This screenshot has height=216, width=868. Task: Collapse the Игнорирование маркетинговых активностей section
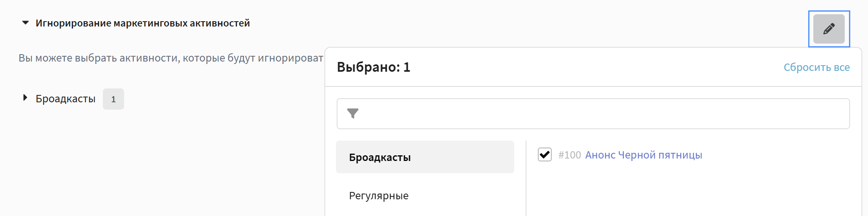(25, 23)
